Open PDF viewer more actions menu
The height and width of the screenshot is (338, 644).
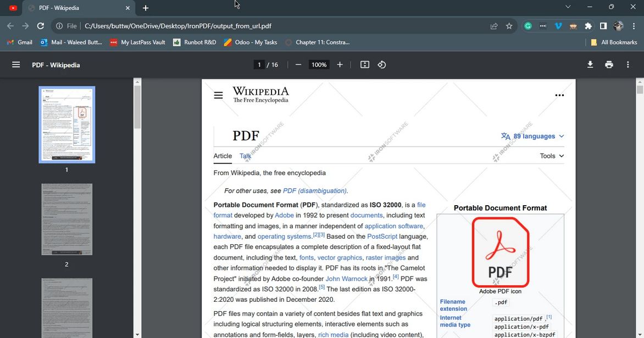coord(628,65)
